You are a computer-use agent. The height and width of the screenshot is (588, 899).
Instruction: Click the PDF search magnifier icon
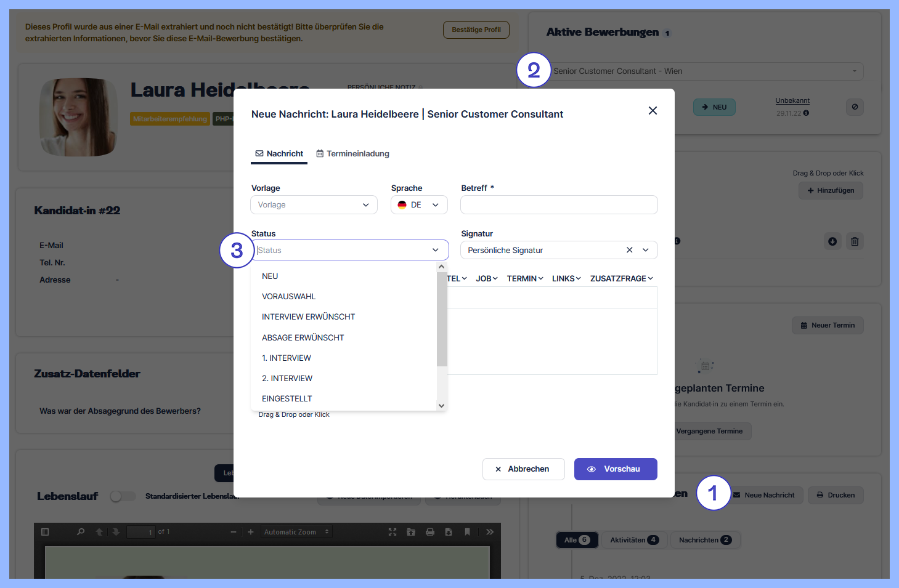(x=81, y=532)
